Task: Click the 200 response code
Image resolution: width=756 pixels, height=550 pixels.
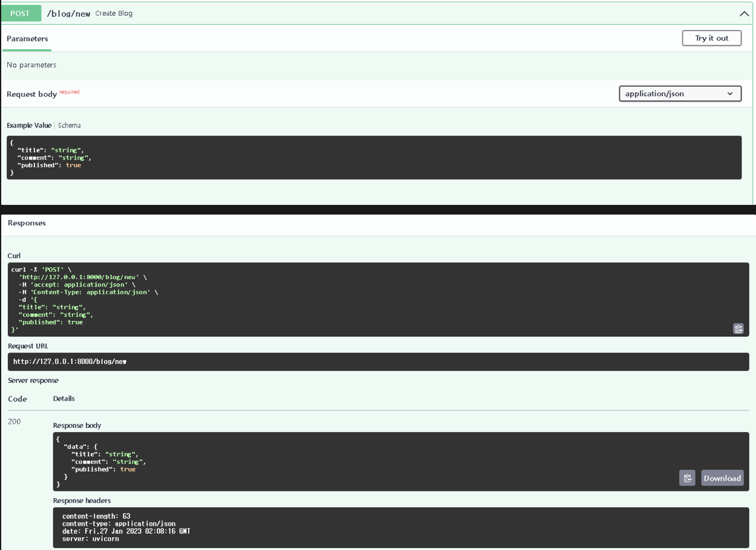Action: coord(15,422)
